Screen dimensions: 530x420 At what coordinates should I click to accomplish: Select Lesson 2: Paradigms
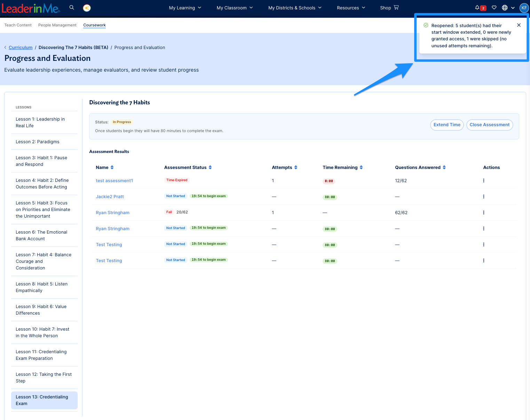point(44,142)
